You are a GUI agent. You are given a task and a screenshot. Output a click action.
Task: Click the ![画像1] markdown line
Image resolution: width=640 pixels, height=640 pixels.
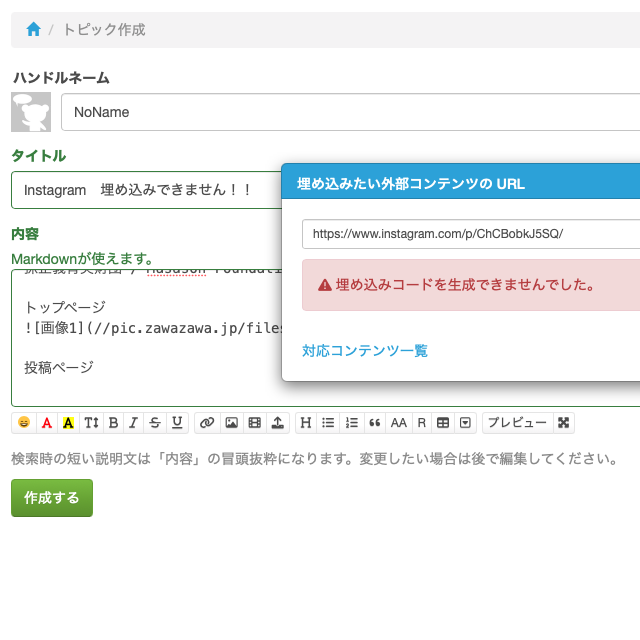[x=153, y=328]
